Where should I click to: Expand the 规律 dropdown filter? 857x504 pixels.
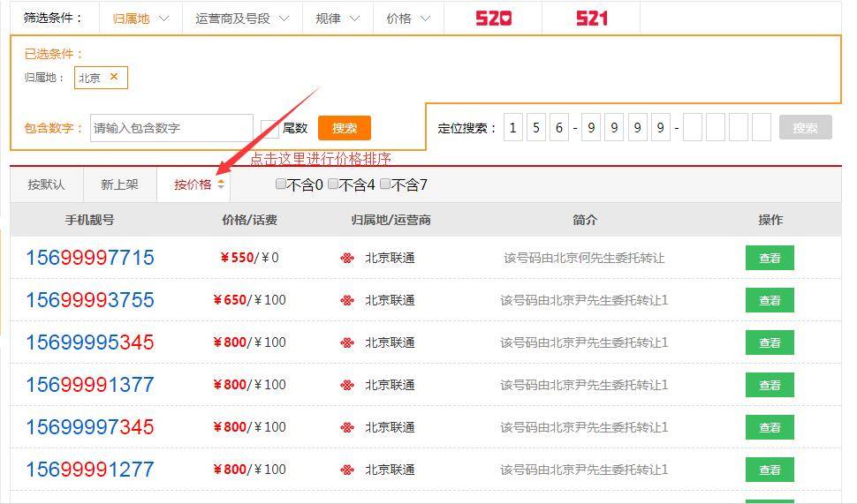(337, 19)
